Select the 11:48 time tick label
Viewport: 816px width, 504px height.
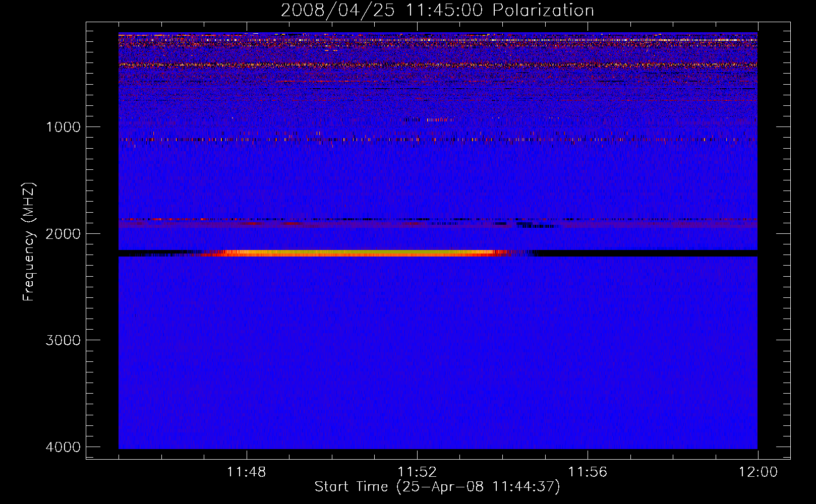coord(246,472)
